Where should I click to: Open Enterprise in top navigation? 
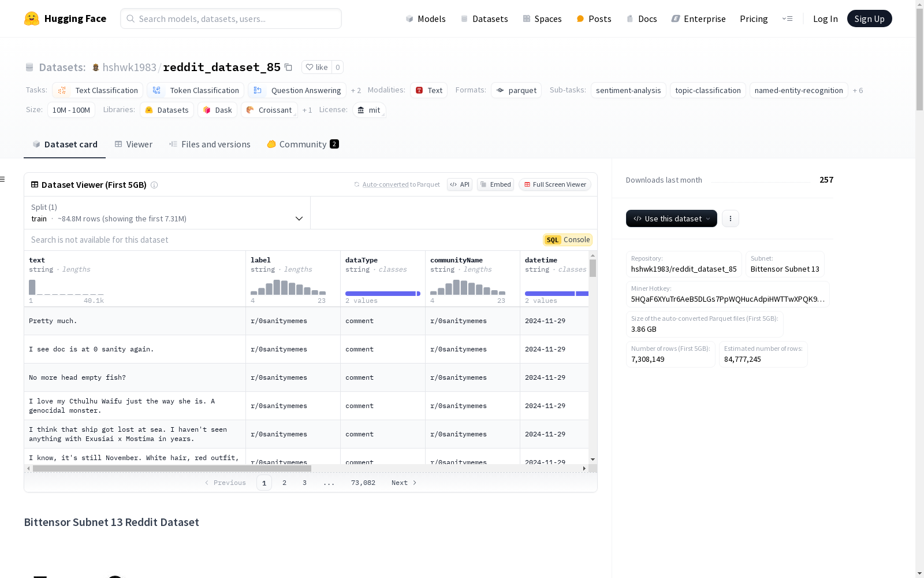[698, 18]
